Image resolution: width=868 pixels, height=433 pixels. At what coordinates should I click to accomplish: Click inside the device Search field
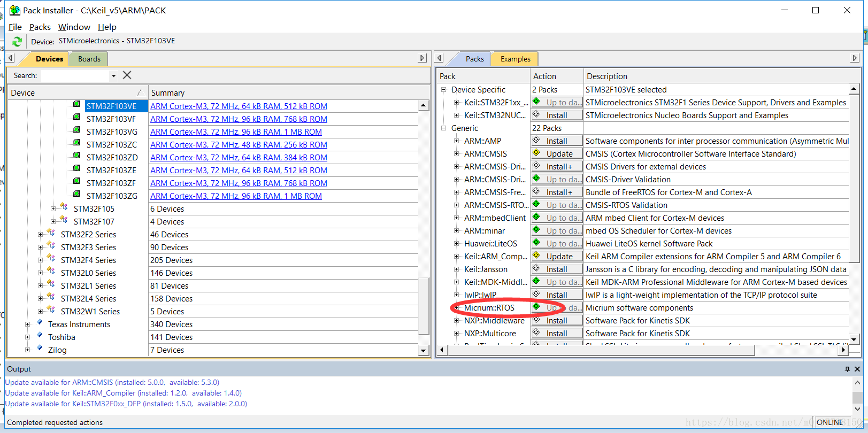[75, 76]
